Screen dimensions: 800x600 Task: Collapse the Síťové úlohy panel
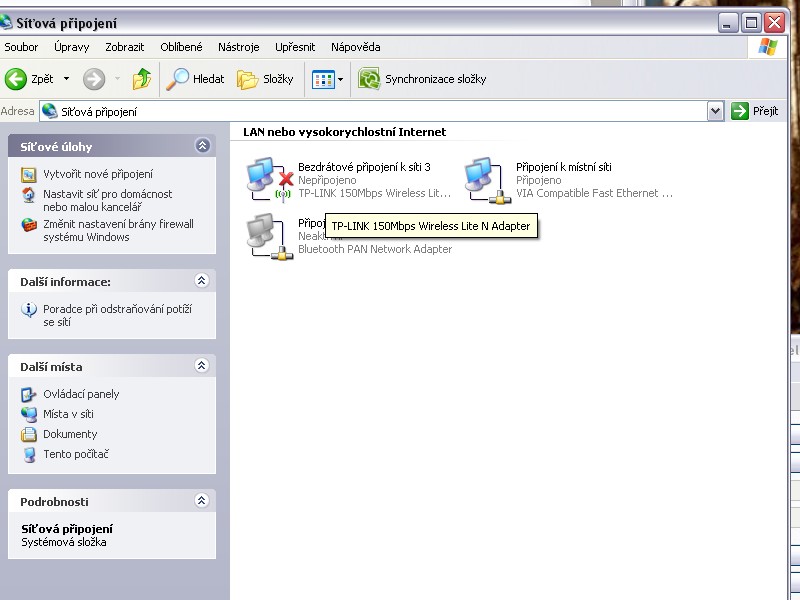[x=203, y=146]
